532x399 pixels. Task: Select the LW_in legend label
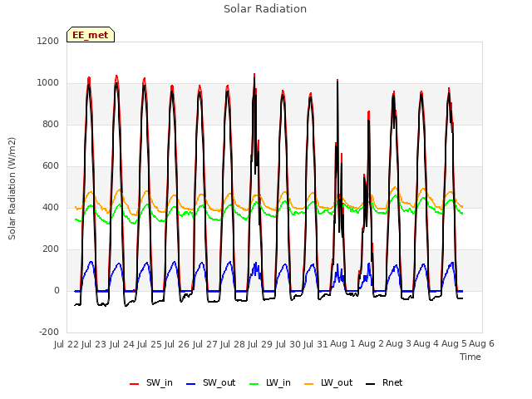click(x=278, y=382)
